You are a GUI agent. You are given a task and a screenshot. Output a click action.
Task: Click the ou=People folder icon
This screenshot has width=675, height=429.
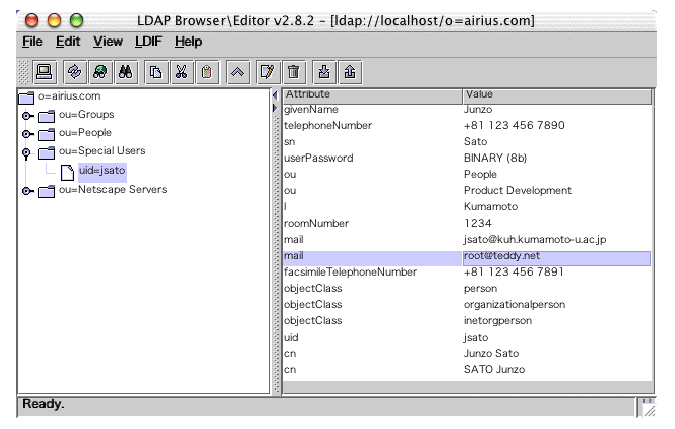tap(46, 134)
